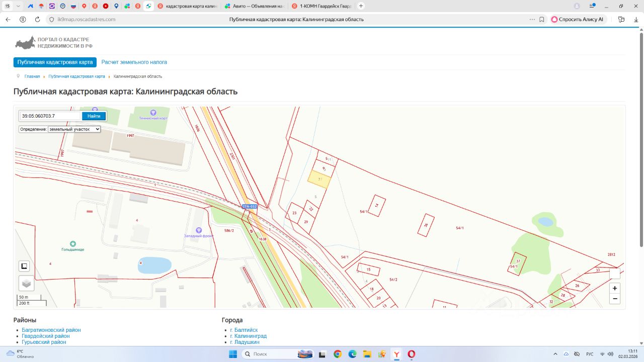Click the 27А-032 road shield on map
The image size is (644, 362).
(x=250, y=207)
